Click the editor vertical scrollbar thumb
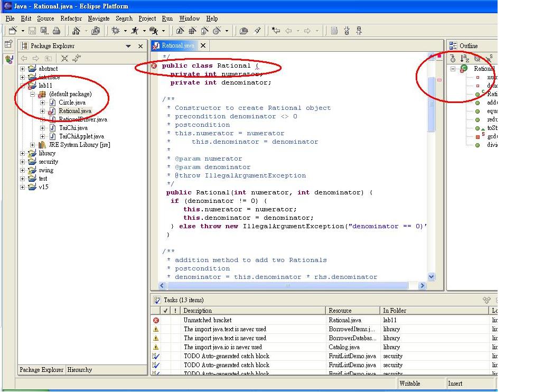This screenshot has width=543, height=392. pos(431,104)
